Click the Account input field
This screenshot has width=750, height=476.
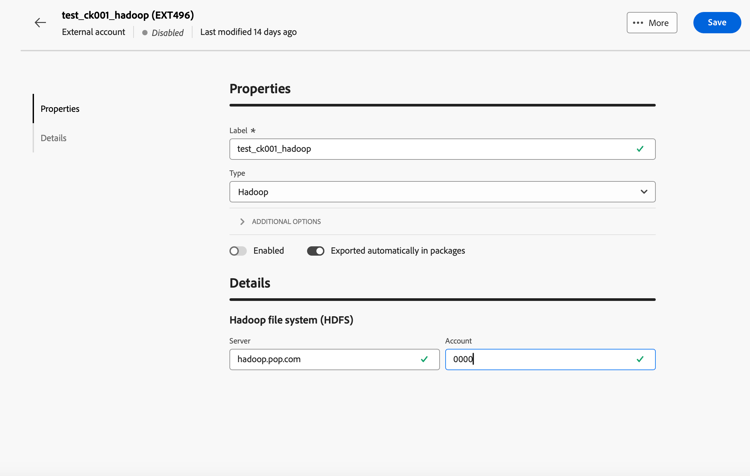pos(540,359)
